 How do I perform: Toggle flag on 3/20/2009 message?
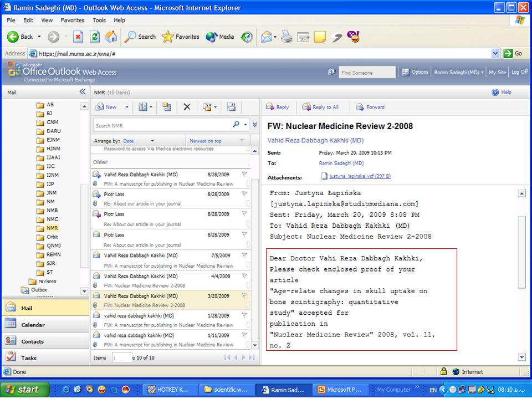click(x=244, y=295)
